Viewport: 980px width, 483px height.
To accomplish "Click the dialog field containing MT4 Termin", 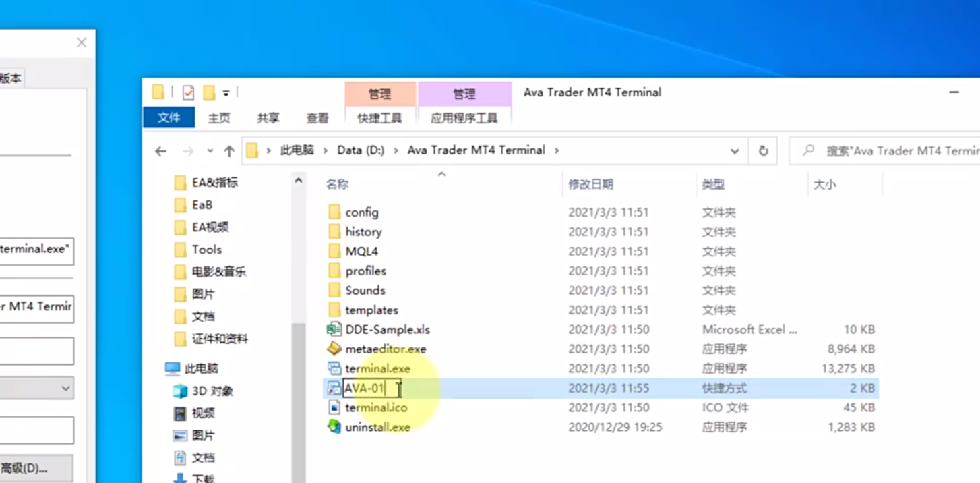I will [36, 308].
